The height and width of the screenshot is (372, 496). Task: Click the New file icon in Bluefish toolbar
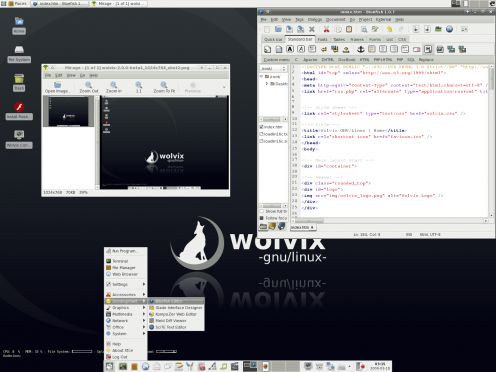(x=267, y=30)
